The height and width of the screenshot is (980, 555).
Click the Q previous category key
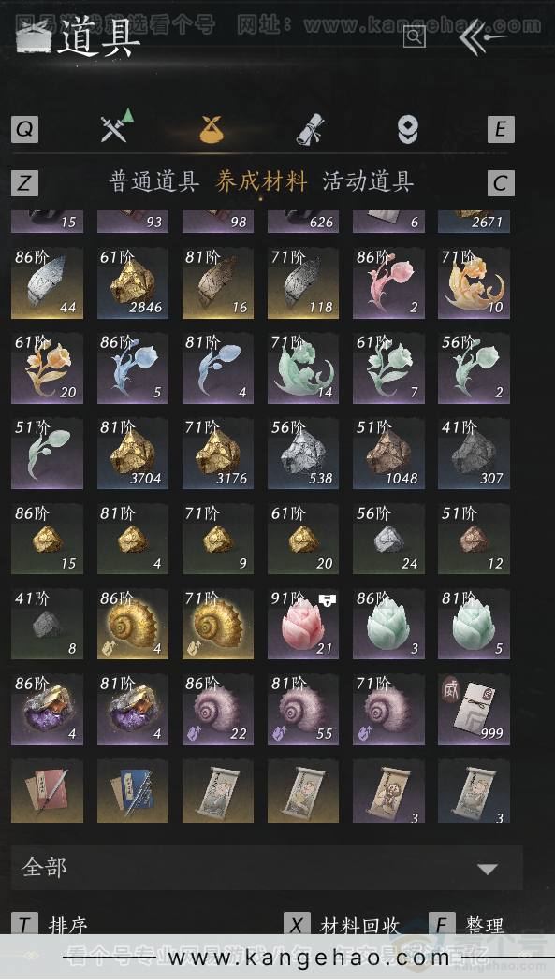[25, 129]
